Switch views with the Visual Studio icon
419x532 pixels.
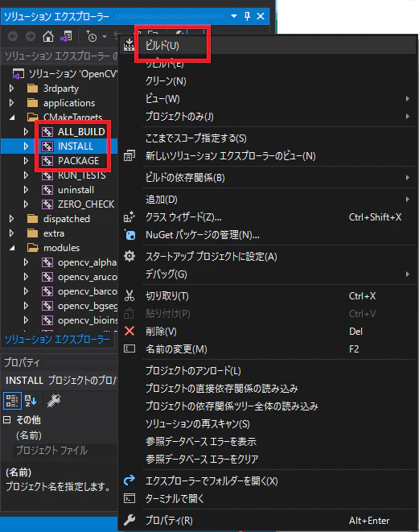pyautogui.click(x=66, y=36)
